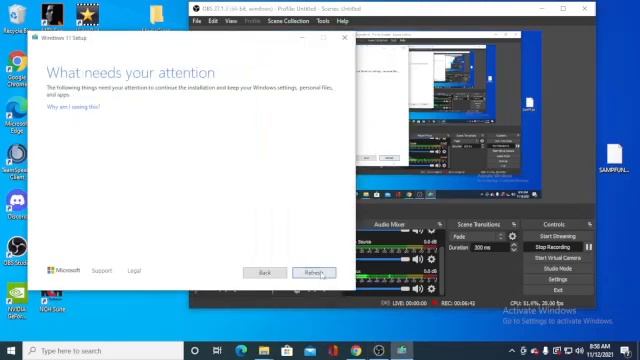Click the taskbar search box
Screen dimensions: 640x360
coord(103,351)
